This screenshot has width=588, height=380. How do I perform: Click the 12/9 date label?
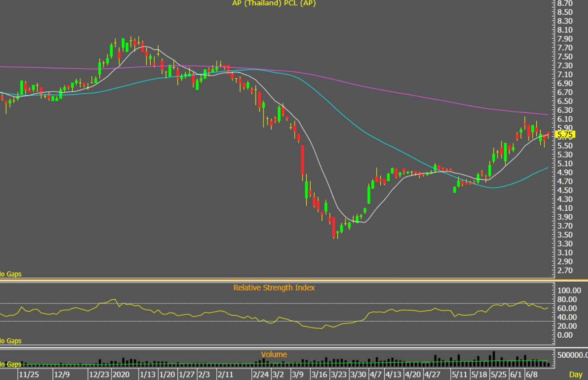[62, 374]
